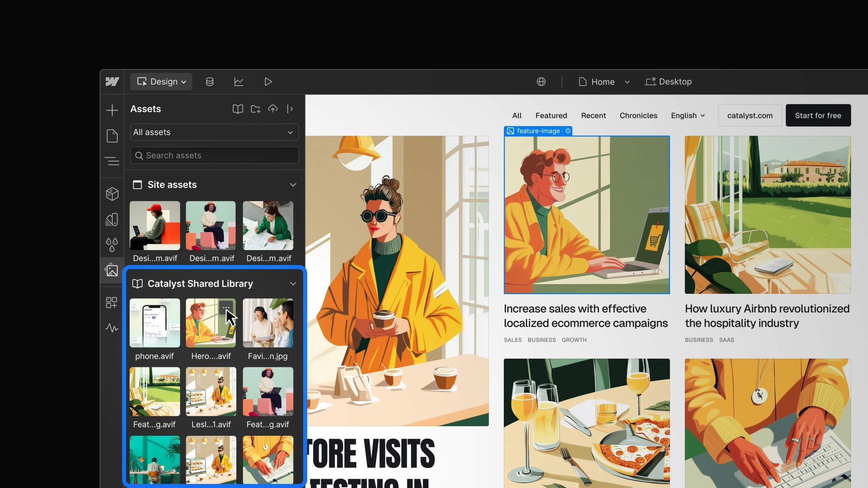868x488 pixels.
Task: Open localization settings via the globe icon
Action: tap(541, 82)
